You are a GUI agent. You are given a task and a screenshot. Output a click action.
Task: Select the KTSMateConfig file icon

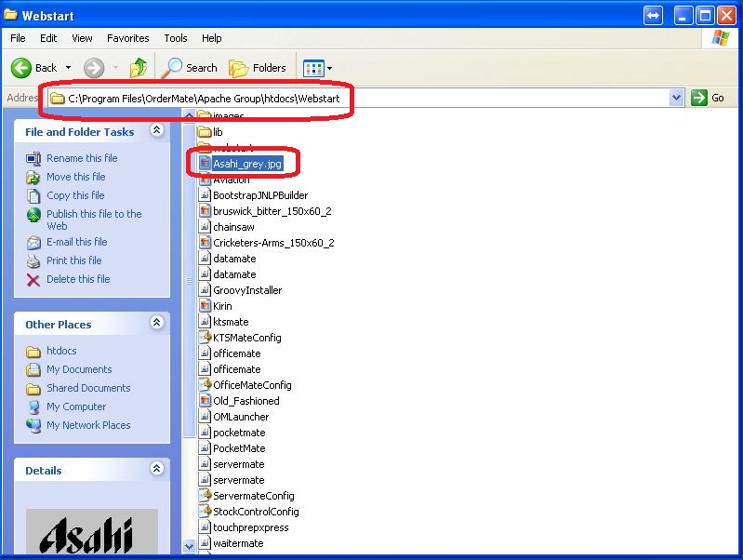(205, 337)
